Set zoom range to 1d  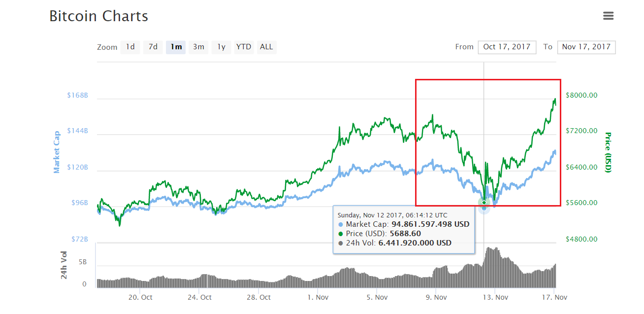pos(130,47)
